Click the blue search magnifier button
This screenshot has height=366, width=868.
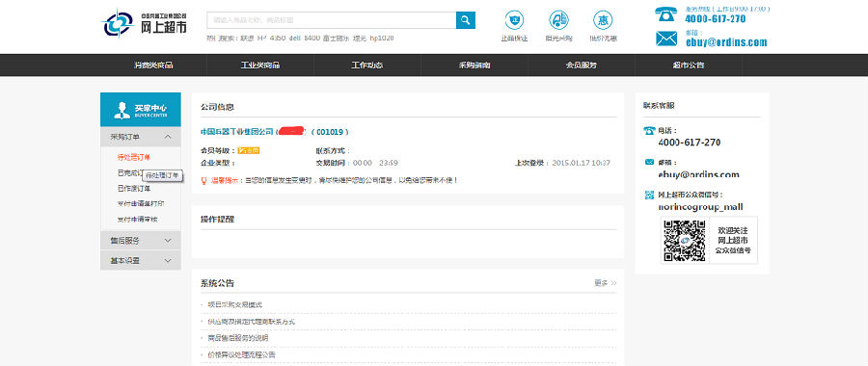[466, 20]
